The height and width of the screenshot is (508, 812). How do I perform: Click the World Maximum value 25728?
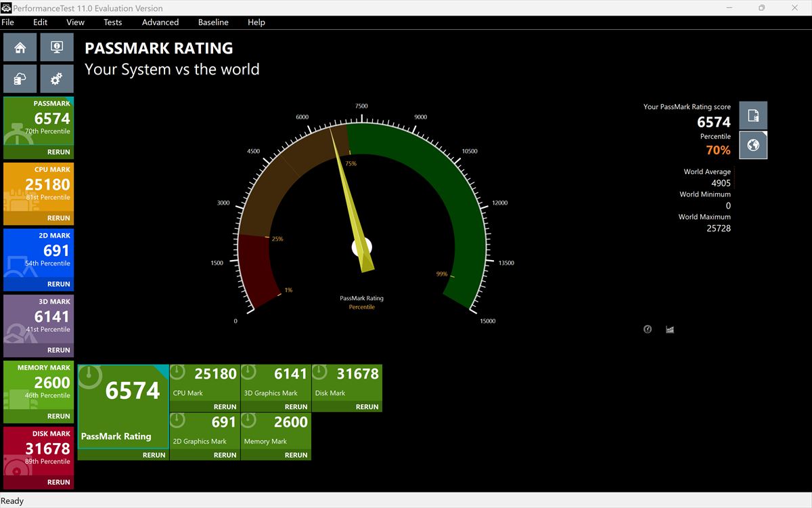719,228
